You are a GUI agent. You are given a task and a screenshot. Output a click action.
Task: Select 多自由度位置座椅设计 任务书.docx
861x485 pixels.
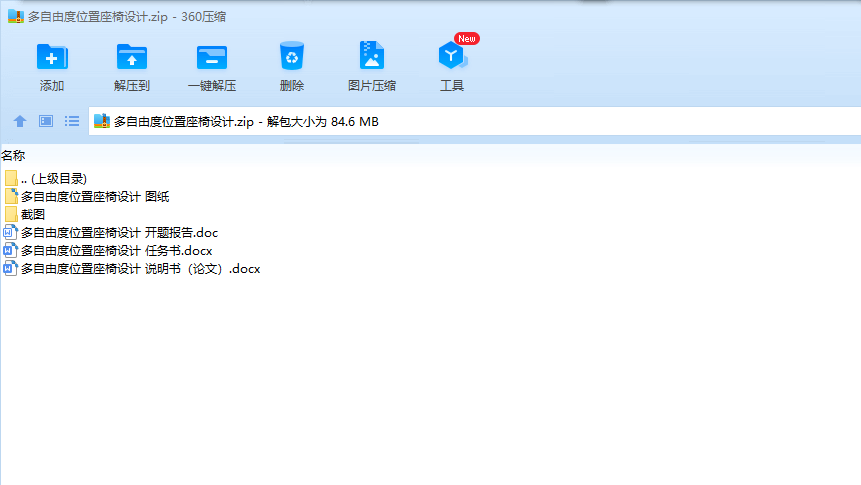coord(116,251)
